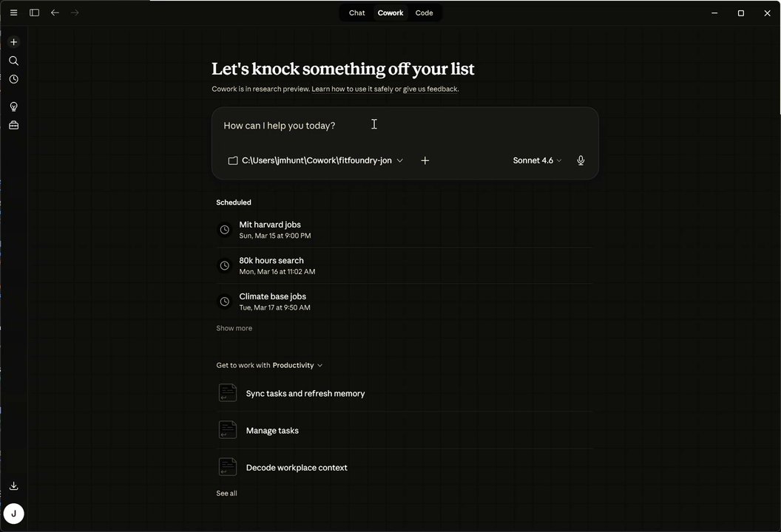
Task: Click the "give us feedback" link
Action: 430,89
